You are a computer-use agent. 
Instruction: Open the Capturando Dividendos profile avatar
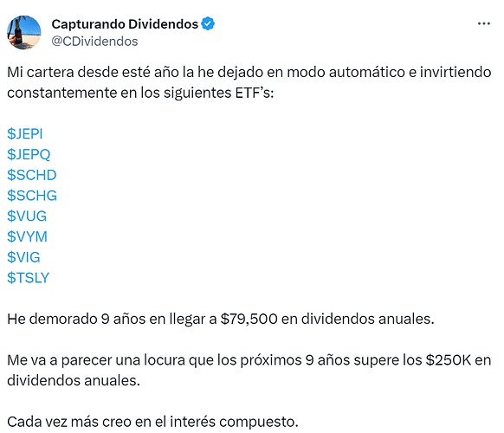(23, 32)
